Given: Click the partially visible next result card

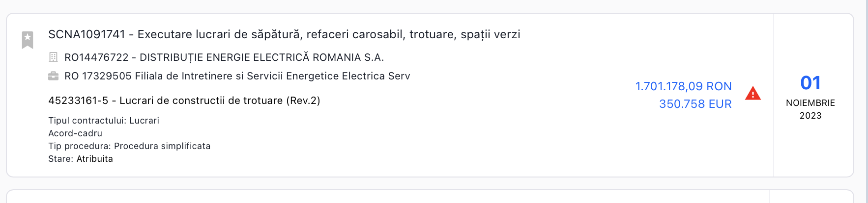Looking at the screenshot, I should pos(430,197).
